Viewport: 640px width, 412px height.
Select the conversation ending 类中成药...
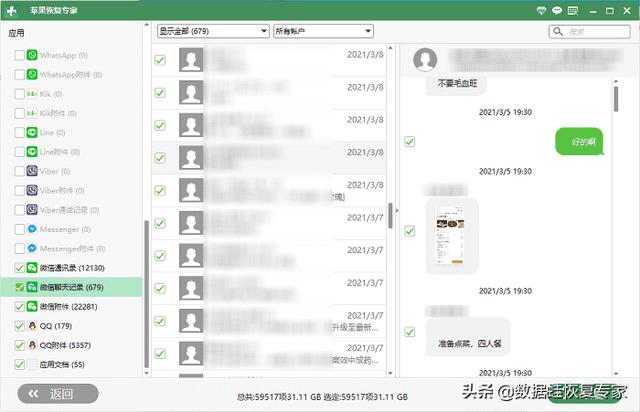pos(269,354)
